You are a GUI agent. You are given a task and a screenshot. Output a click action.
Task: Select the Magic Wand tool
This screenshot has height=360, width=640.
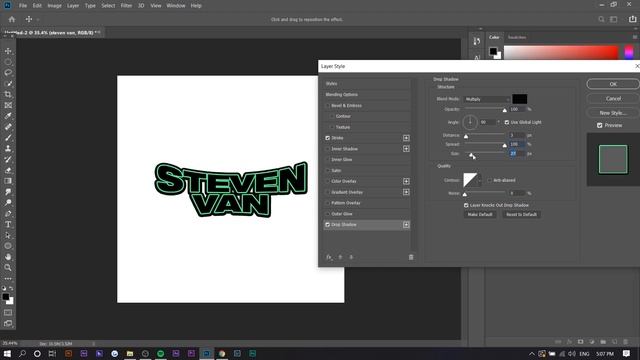8,84
